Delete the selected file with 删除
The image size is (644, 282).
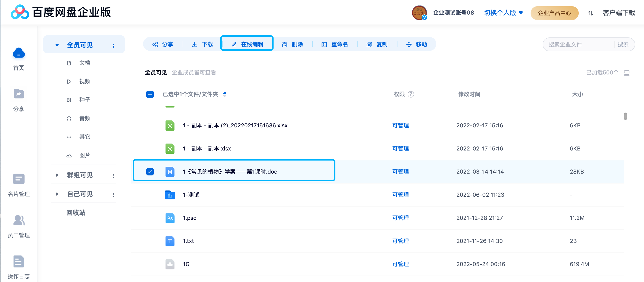(x=292, y=44)
